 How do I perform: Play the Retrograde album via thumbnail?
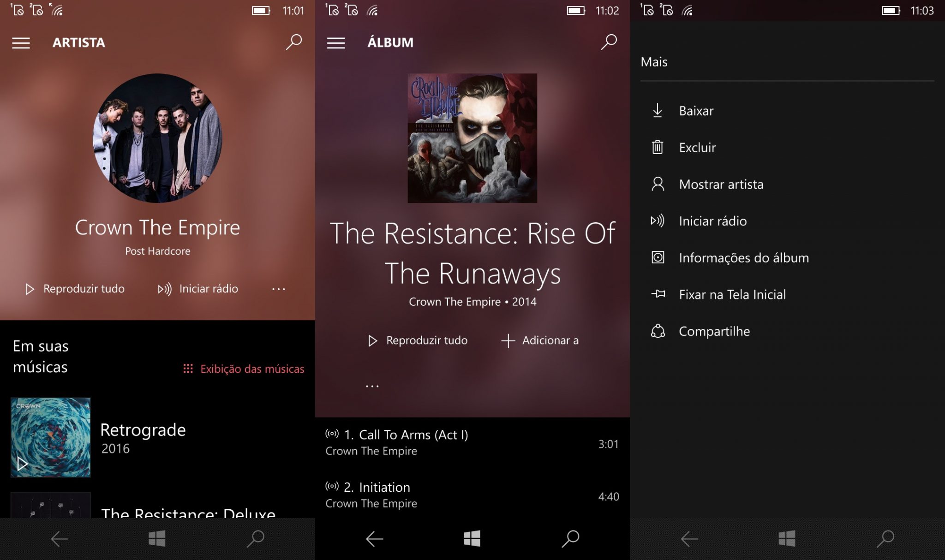[x=51, y=437]
